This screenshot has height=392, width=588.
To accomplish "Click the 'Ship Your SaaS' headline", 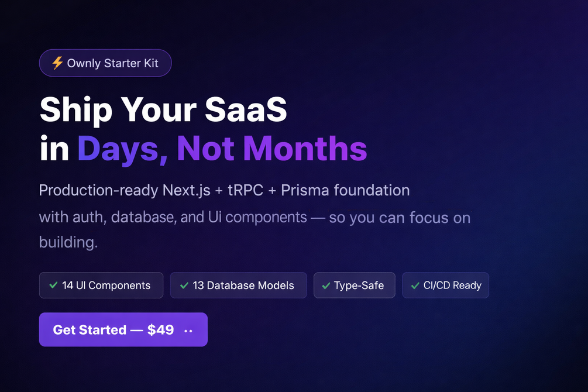I will [x=163, y=109].
